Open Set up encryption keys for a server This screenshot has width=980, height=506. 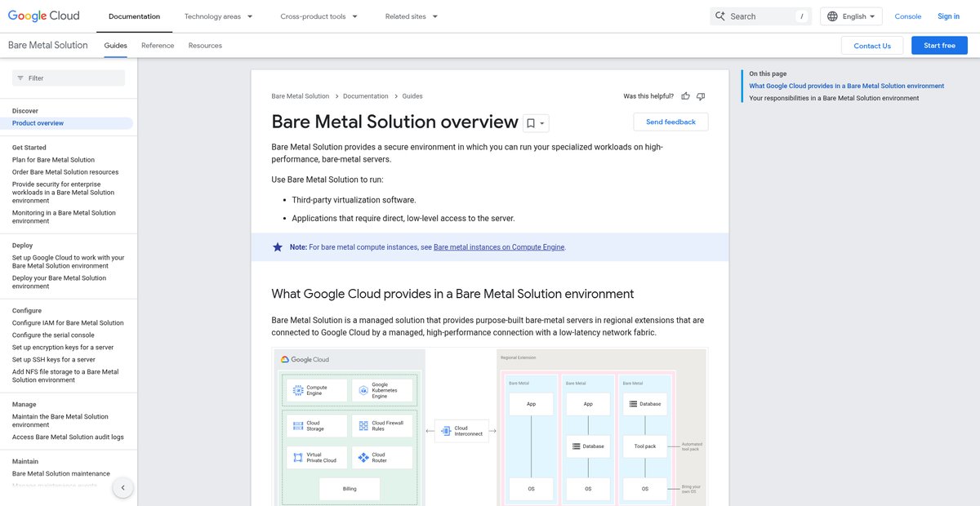pyautogui.click(x=63, y=348)
